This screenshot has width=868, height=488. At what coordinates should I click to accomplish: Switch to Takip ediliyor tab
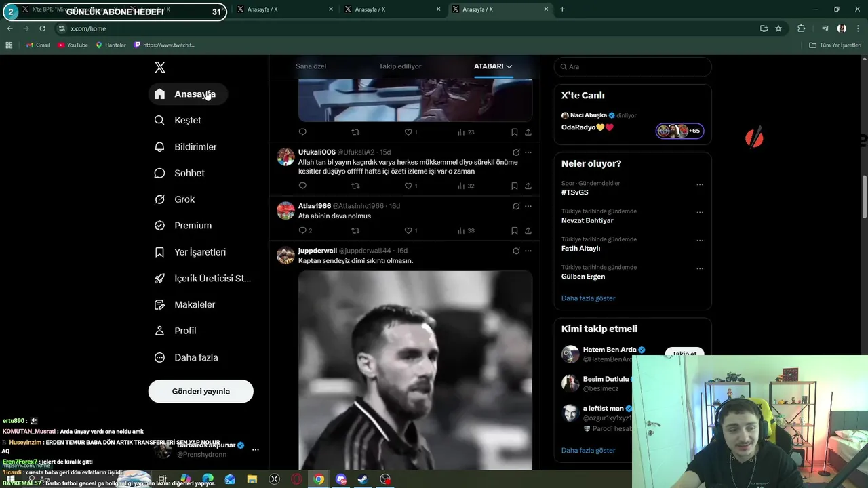click(x=400, y=66)
